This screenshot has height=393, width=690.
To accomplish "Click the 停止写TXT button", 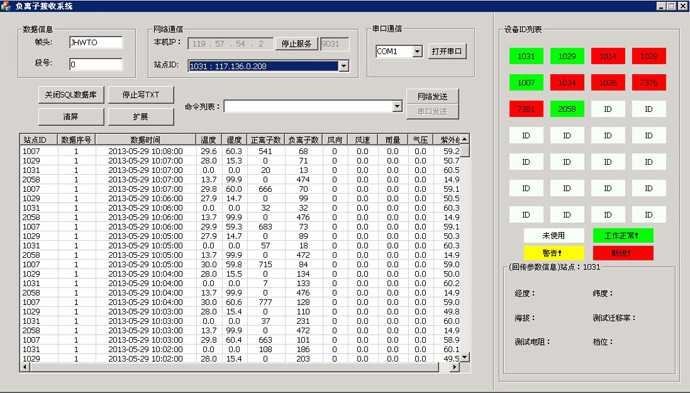I will point(141,95).
